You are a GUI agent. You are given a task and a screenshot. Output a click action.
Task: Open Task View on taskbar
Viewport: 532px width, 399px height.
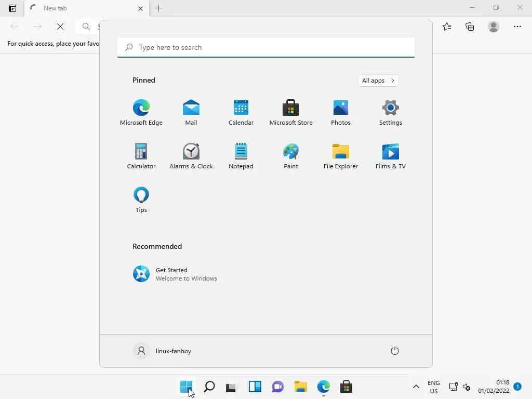(x=232, y=387)
